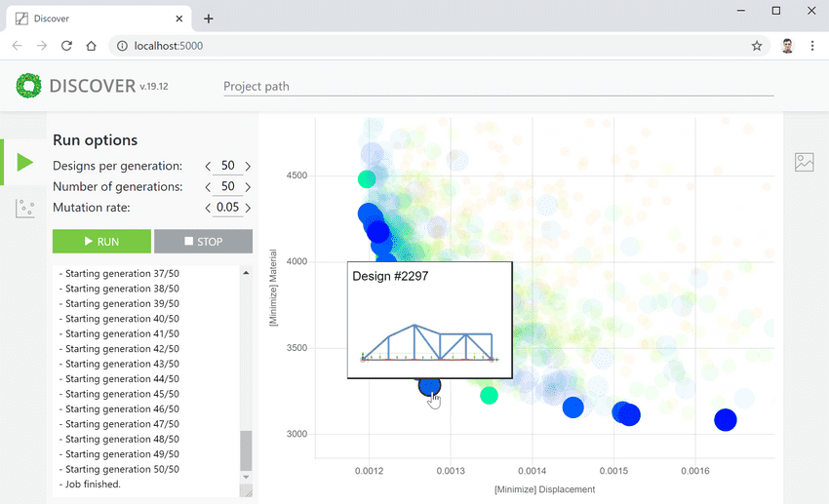Open the scatter plot sidebar icon
829x504 pixels.
click(24, 208)
